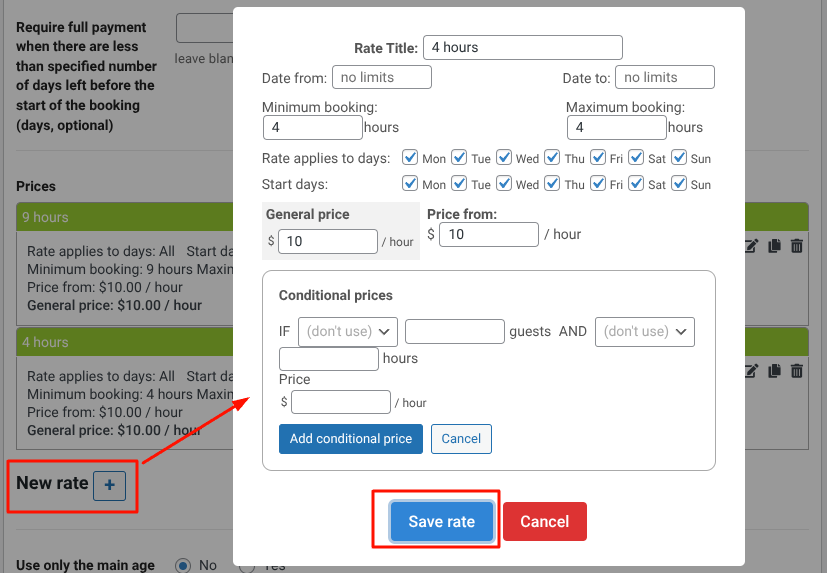The width and height of the screenshot is (827, 573).
Task: Click the edit icon for 9 hours rate
Action: click(x=752, y=246)
